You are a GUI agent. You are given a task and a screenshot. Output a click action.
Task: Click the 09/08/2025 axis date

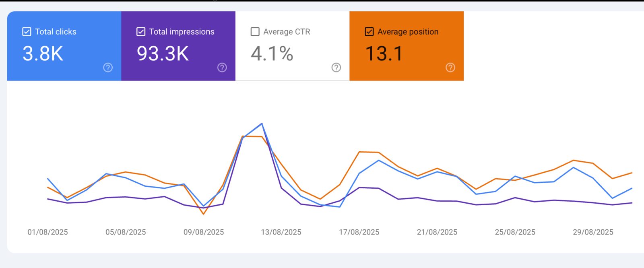[204, 232]
